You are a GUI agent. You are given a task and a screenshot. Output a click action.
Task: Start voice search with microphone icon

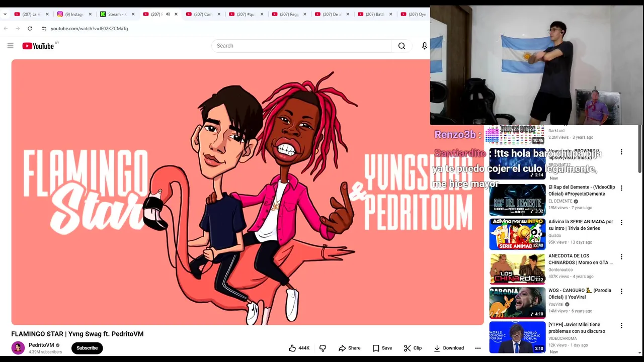[424, 46]
